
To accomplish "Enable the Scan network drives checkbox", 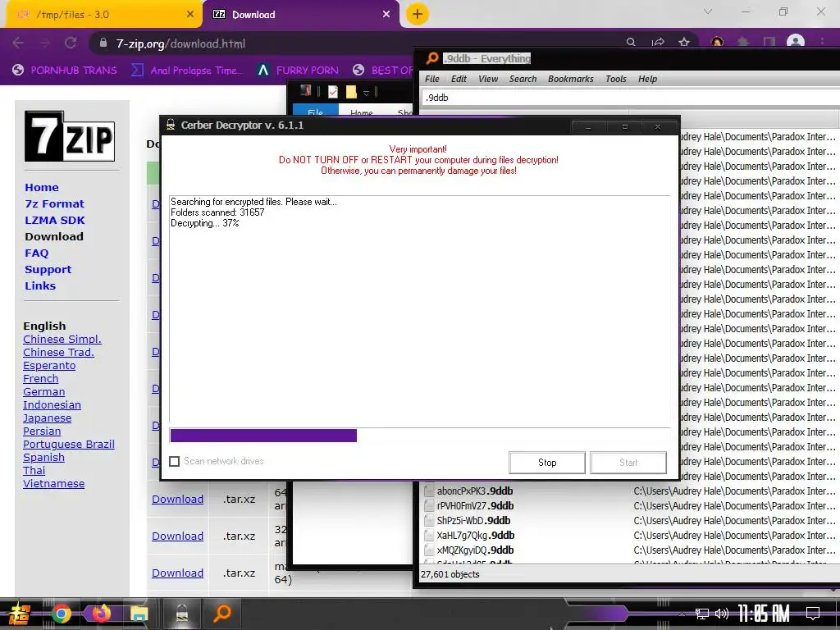I will [175, 461].
